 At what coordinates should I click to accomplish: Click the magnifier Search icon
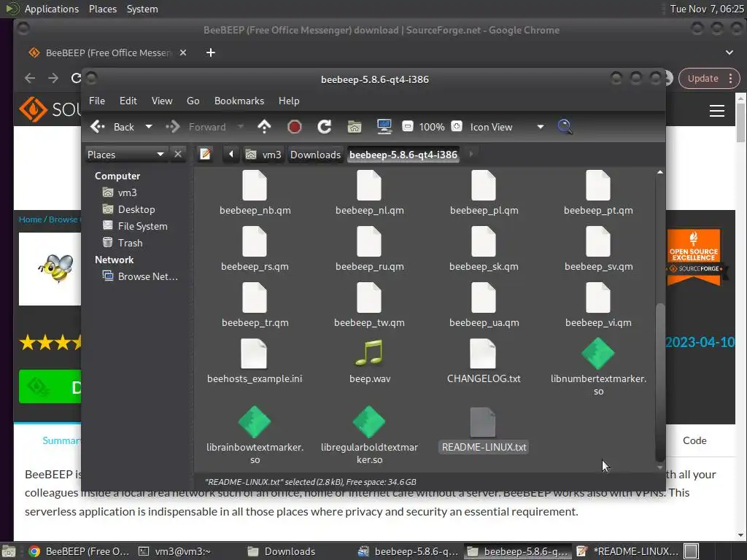coord(565,127)
